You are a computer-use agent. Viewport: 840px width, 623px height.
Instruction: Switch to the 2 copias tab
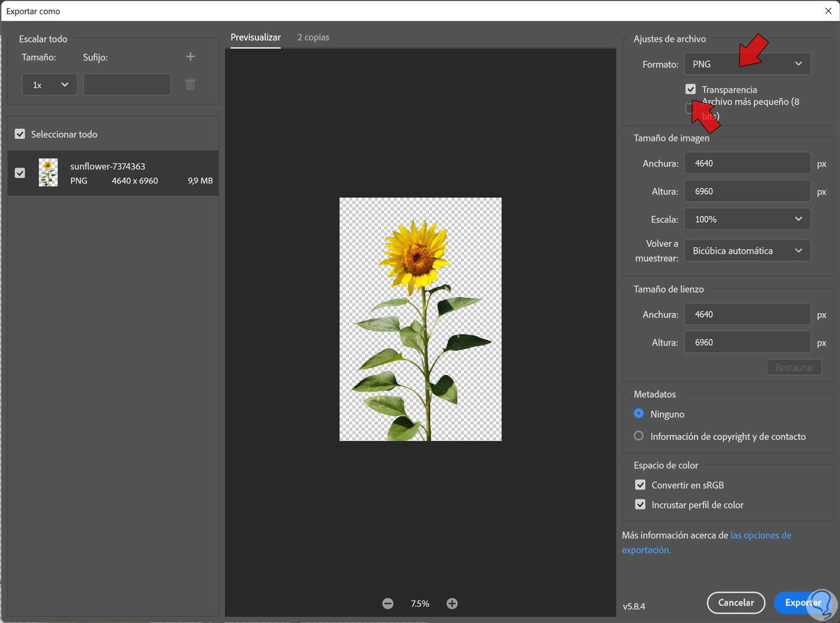point(313,37)
